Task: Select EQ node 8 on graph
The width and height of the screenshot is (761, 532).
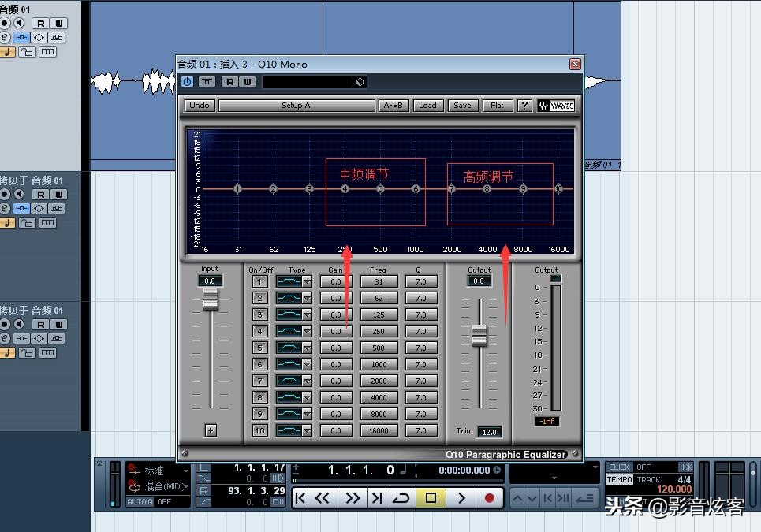Action: pos(487,188)
